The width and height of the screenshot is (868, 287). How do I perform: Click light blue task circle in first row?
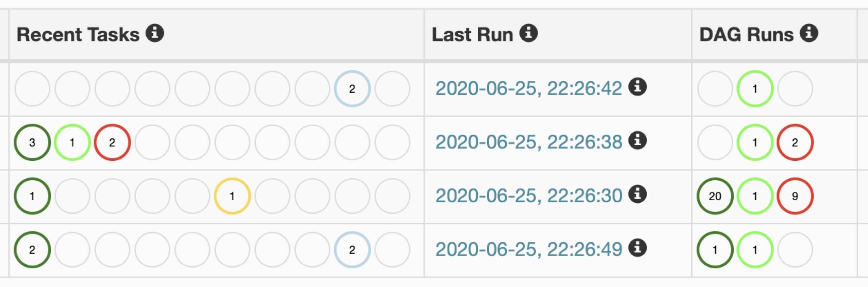(352, 89)
